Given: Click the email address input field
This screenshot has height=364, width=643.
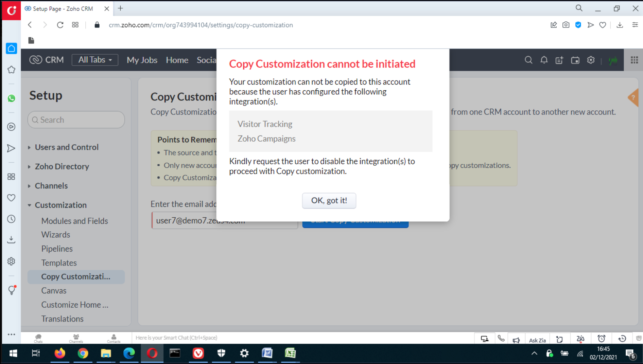Looking at the screenshot, I should tap(225, 220).
